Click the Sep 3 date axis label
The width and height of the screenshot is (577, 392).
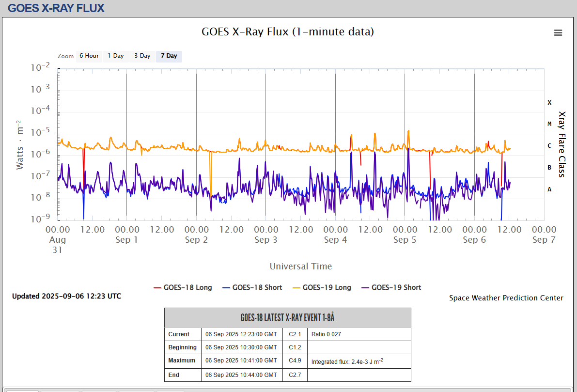265,240
